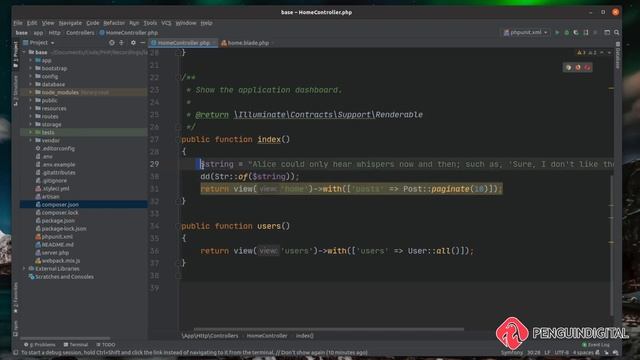The image size is (640, 360).
Task: Open the Tools menu
Action: (x=150, y=23)
